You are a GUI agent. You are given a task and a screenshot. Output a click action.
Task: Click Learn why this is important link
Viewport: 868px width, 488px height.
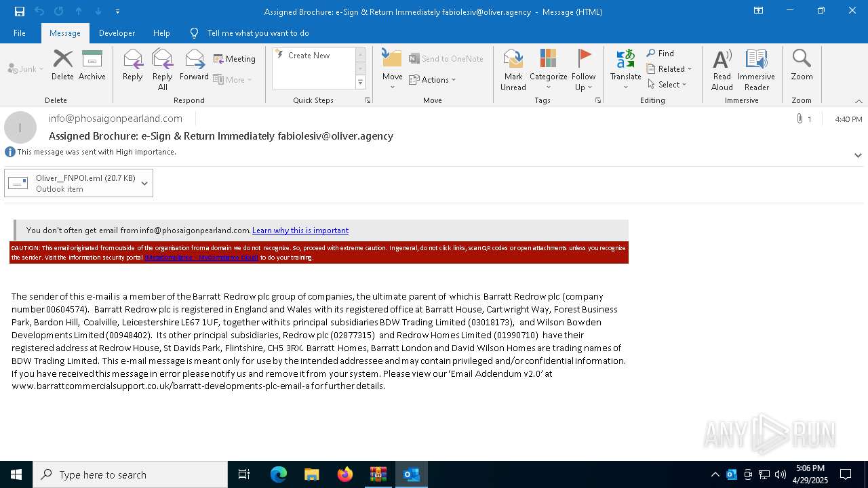300,230
